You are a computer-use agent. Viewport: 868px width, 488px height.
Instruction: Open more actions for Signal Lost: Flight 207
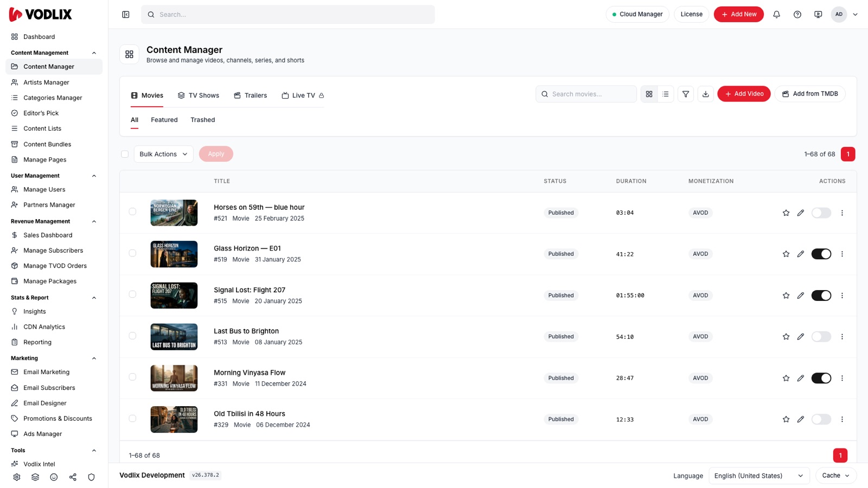[x=842, y=296]
